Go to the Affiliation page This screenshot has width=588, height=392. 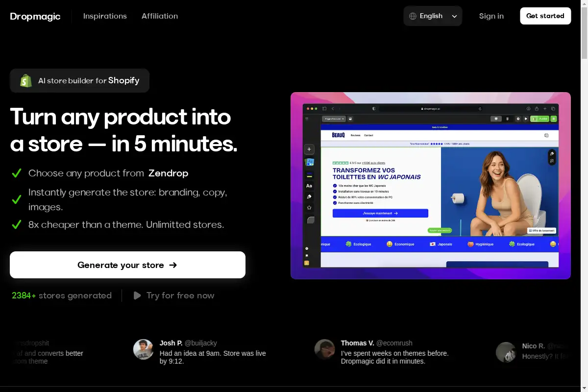point(160,16)
